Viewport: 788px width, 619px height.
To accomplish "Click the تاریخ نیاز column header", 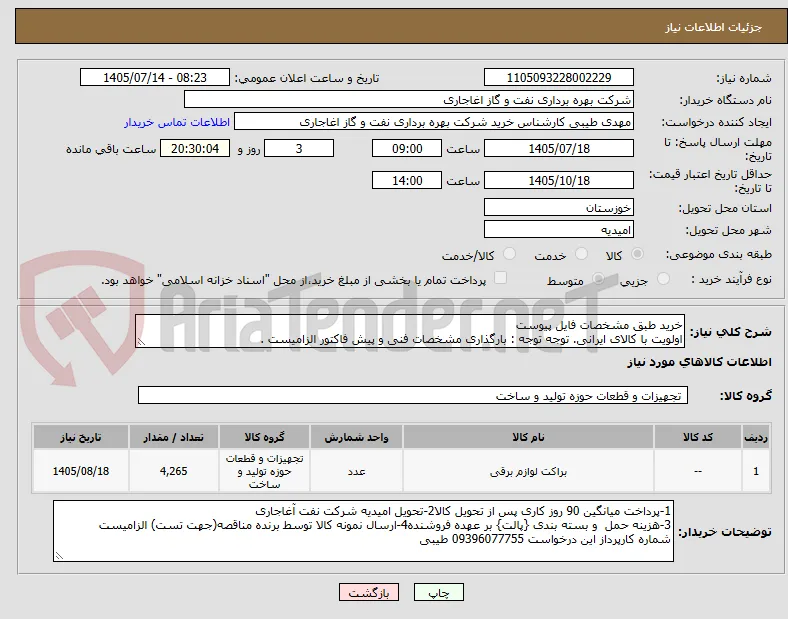I will click(x=81, y=437).
